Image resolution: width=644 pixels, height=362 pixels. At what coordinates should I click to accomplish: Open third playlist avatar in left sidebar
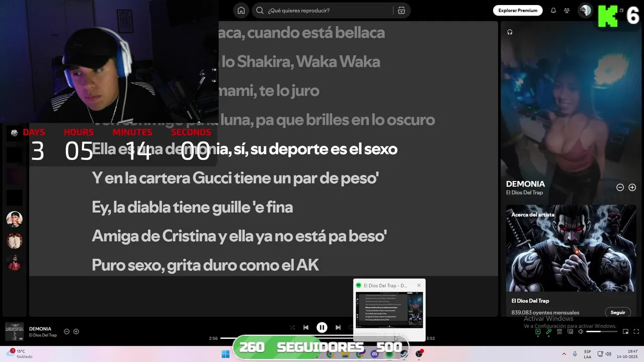point(14,262)
